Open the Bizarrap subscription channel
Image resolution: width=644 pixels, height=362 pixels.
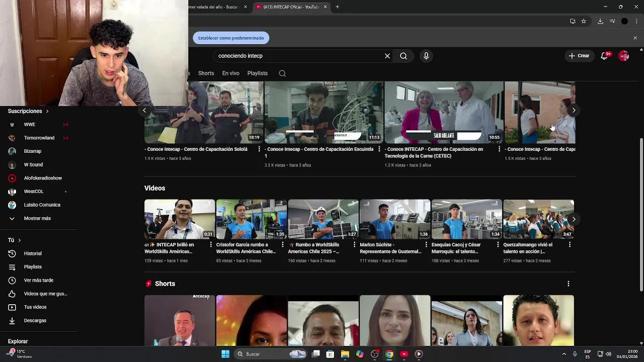(x=33, y=151)
